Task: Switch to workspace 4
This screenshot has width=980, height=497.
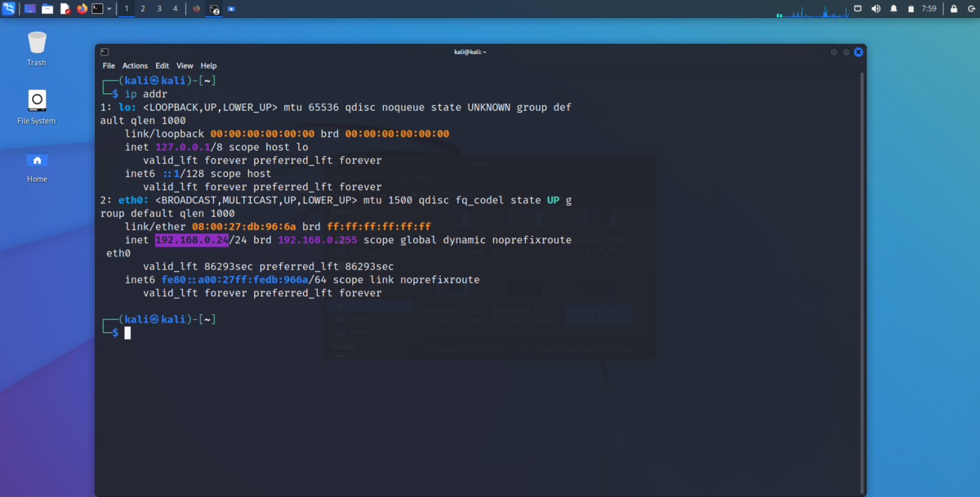Action: [x=175, y=9]
